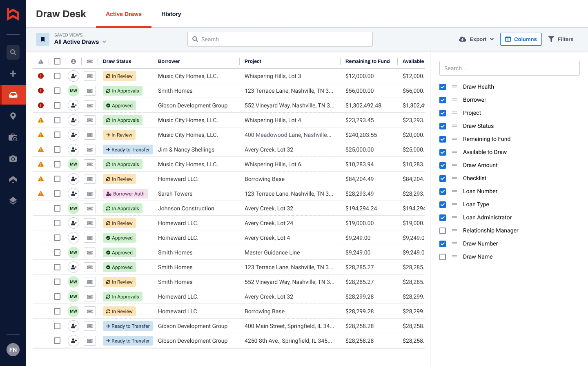Screen dimensions: 588x366
Task: Switch to the Active Draws tab
Action: [124, 14]
